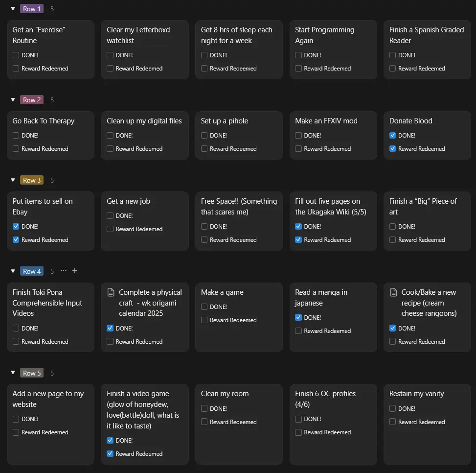The image size is (476, 473).
Task: Uncheck Reward Redeemed on Put items on Ebay card
Action: pos(16,240)
